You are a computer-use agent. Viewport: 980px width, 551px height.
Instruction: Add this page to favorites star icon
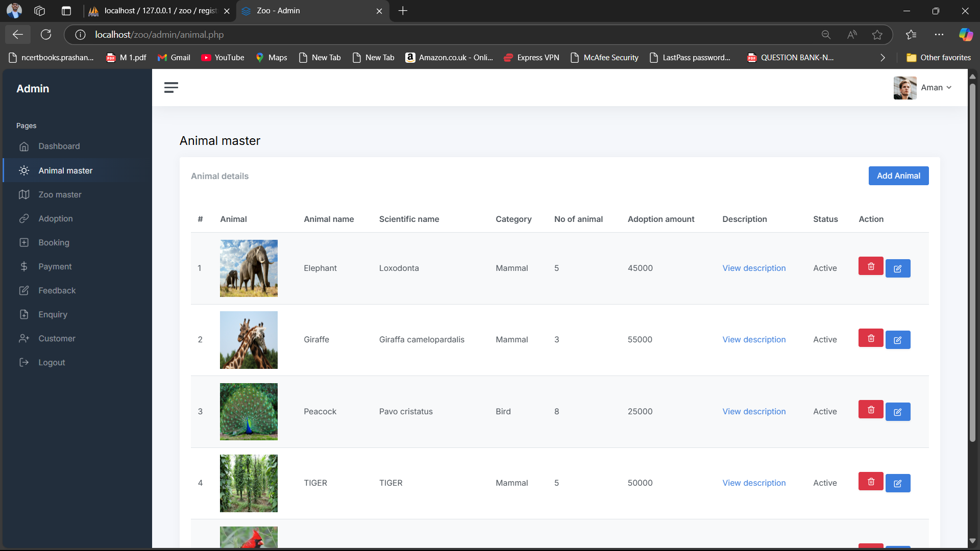coord(877,35)
